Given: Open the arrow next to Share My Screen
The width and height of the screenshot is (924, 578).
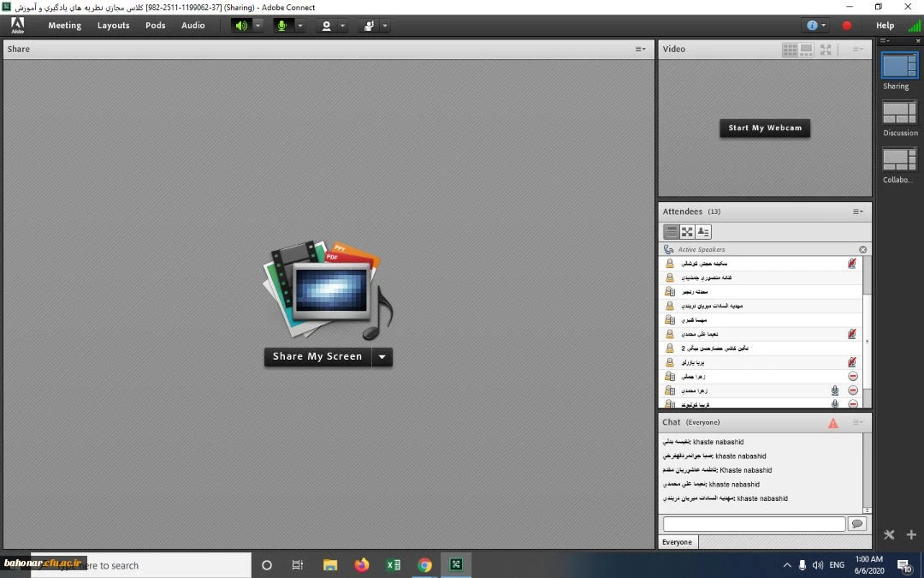Looking at the screenshot, I should point(382,357).
